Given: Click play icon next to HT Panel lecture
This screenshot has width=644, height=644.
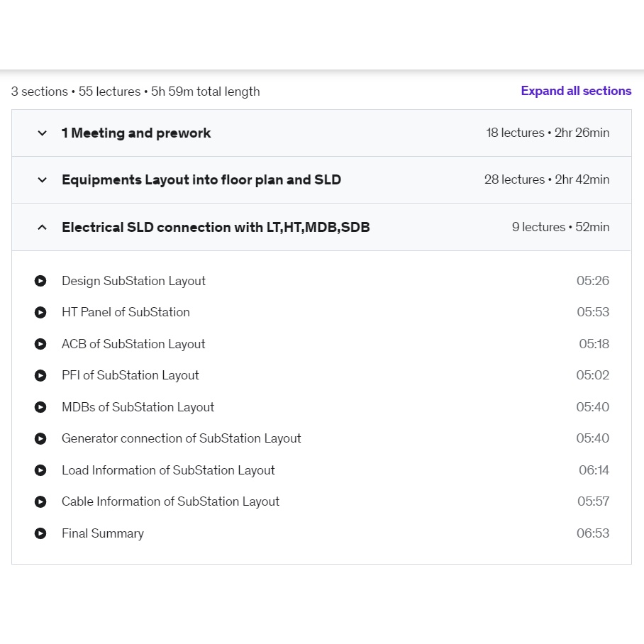Looking at the screenshot, I should 40,312.
